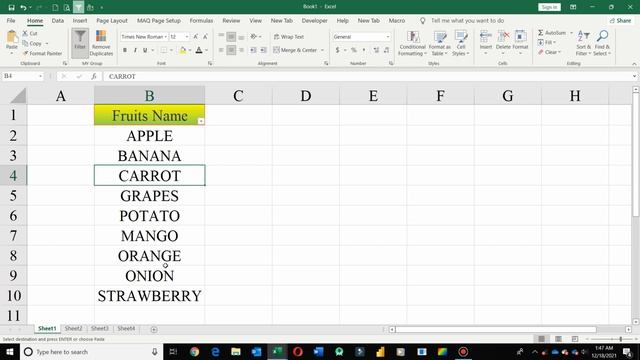The image size is (640, 360).
Task: Click the Sign in button
Action: tap(549, 7)
